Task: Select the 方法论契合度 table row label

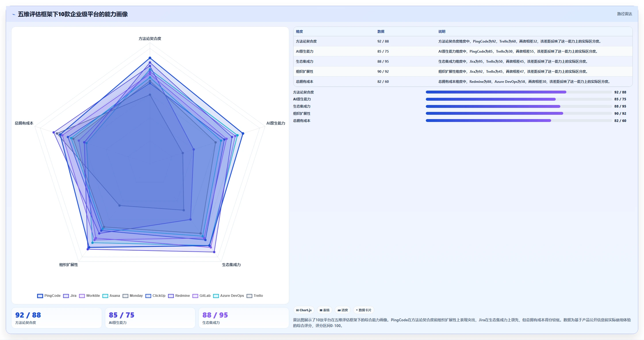Action: pos(306,41)
